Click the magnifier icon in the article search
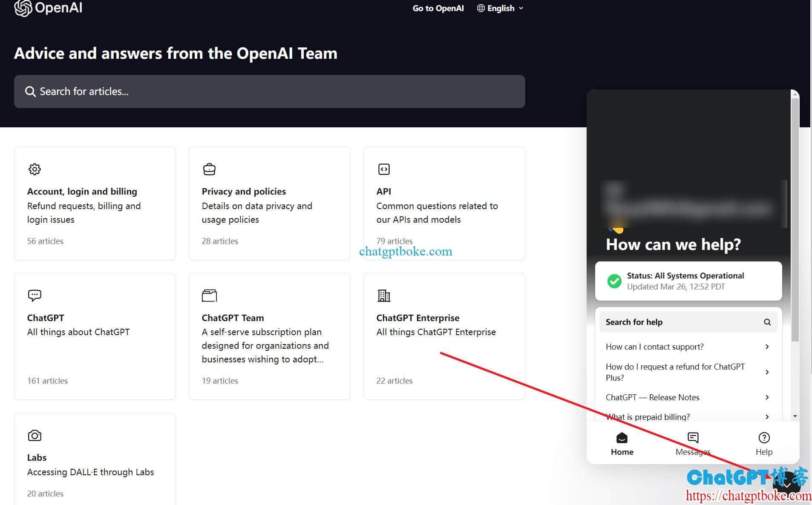The height and width of the screenshot is (505, 812). [x=30, y=92]
